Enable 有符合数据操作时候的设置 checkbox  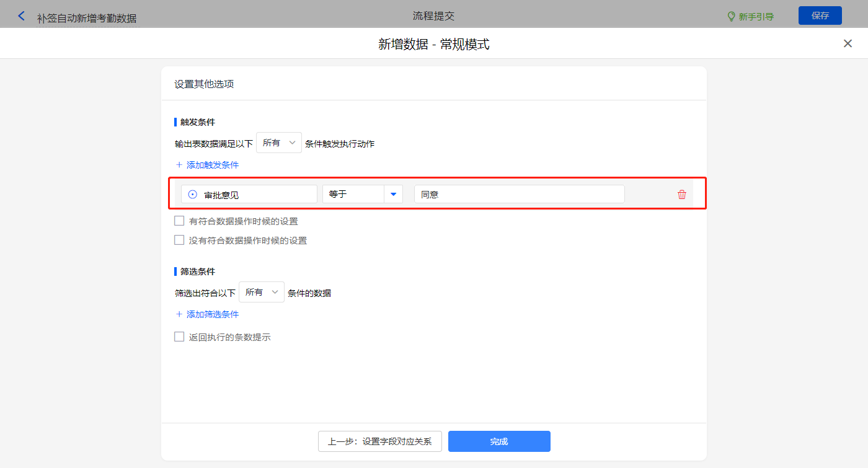pyautogui.click(x=179, y=221)
